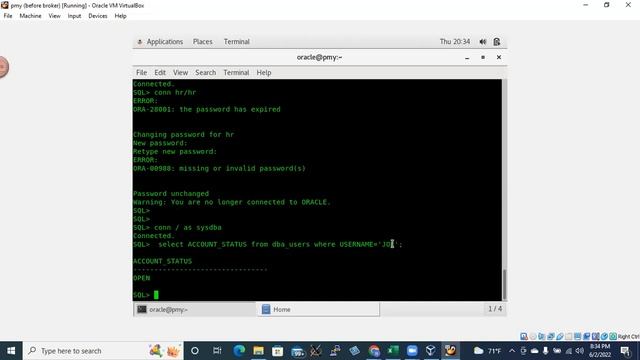640x360 pixels.
Task: Click the 'conn / as sysdba' command line
Action: coord(177,227)
